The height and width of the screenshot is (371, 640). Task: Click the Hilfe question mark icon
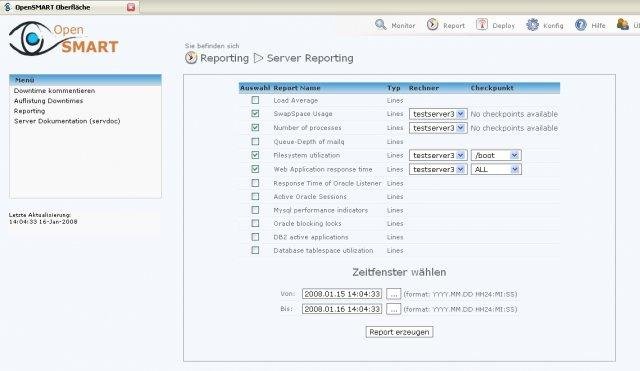(x=581, y=25)
